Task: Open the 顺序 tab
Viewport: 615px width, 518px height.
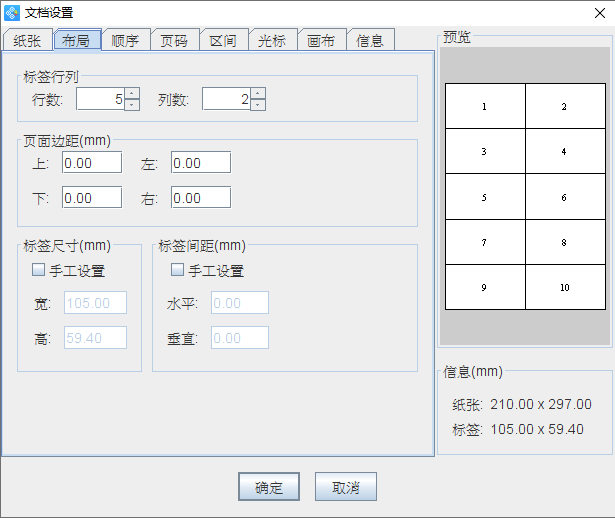Action: pos(125,41)
